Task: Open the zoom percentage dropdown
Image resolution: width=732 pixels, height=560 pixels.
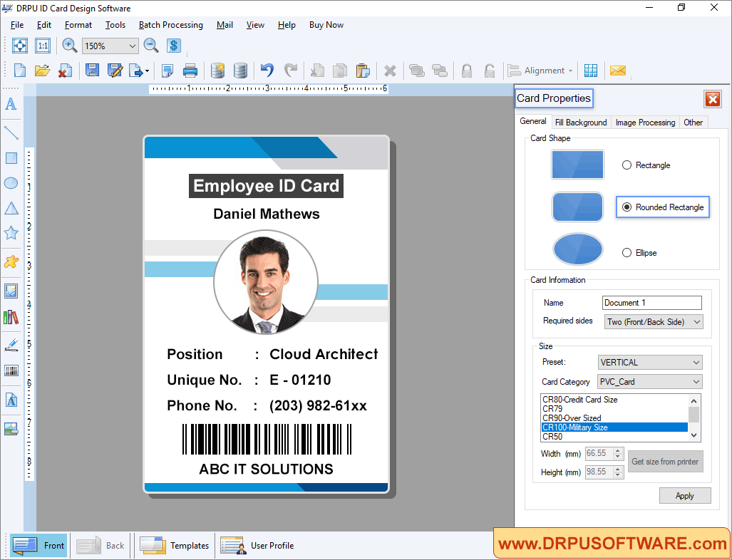Action: pyautogui.click(x=132, y=46)
